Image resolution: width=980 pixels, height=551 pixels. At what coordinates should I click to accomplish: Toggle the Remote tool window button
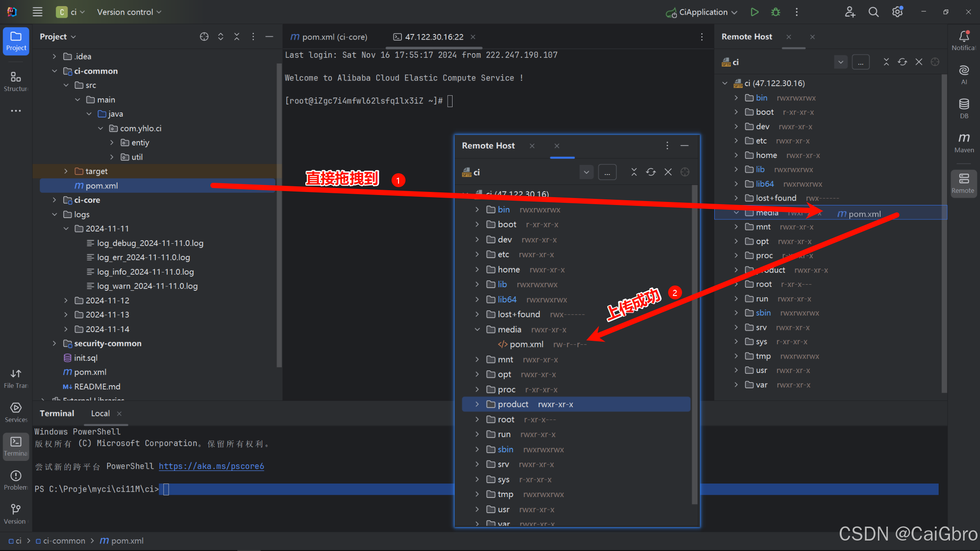click(963, 183)
